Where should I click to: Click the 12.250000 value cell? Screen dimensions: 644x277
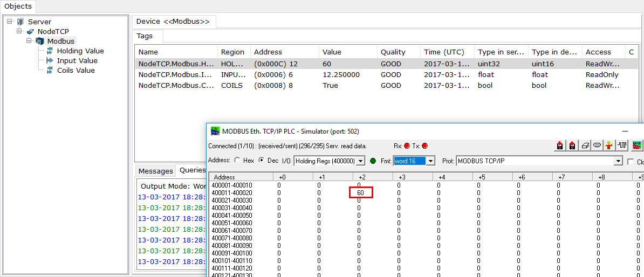click(x=340, y=75)
